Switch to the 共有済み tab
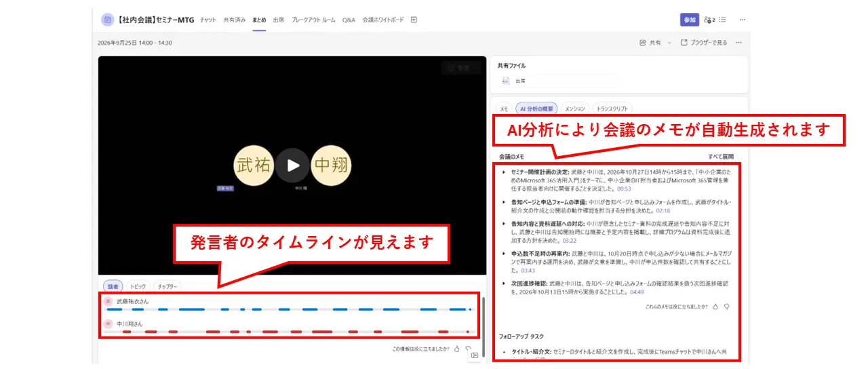The width and height of the screenshot is (868, 369). (235, 20)
